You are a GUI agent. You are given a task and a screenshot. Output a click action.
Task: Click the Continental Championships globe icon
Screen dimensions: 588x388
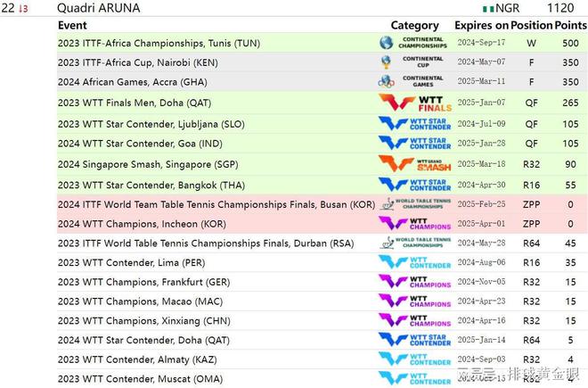coord(386,43)
